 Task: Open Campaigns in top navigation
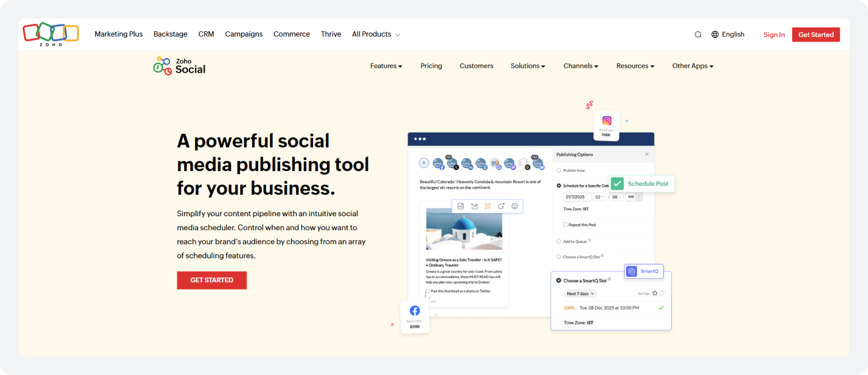(x=244, y=34)
